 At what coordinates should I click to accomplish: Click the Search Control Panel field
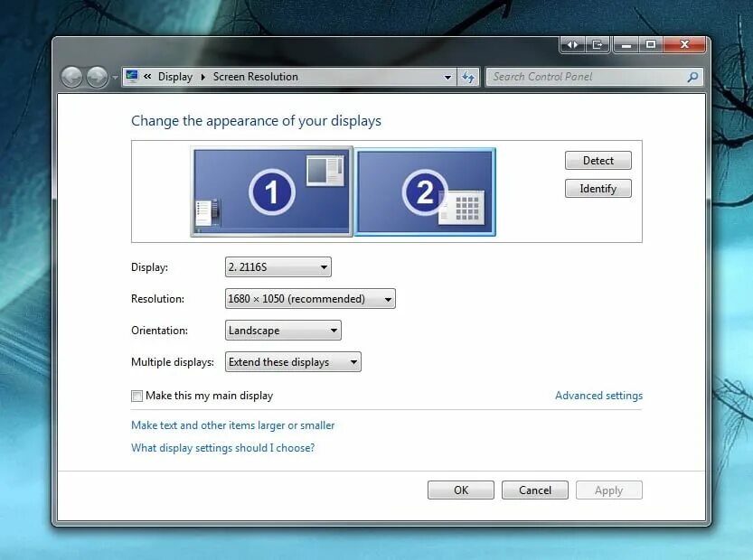pos(595,77)
